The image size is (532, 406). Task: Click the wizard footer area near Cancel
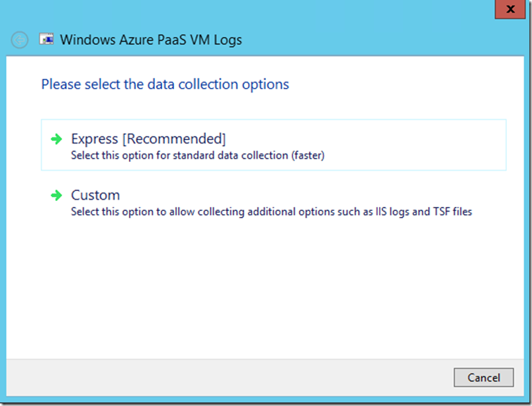397,378
